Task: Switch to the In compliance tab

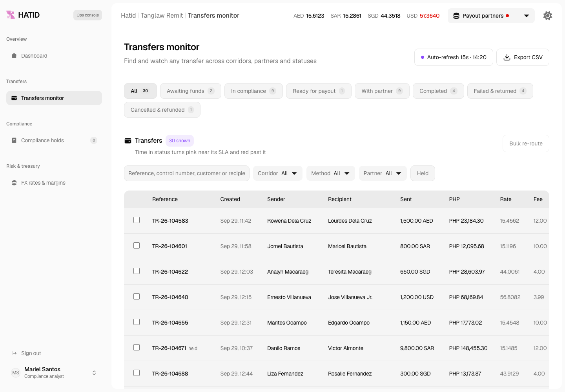Action: [253, 91]
